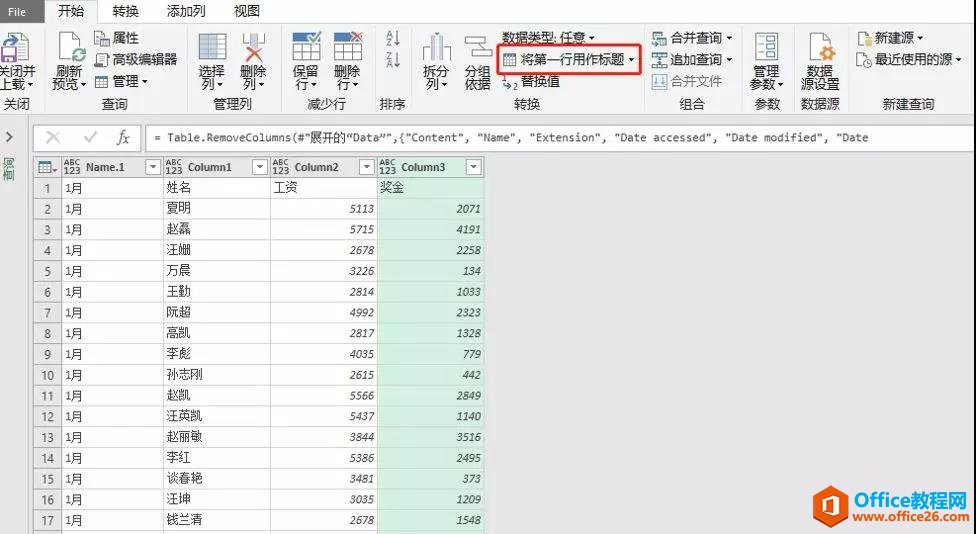
Task: Sort ascending with the A-Z icon
Action: [393, 39]
